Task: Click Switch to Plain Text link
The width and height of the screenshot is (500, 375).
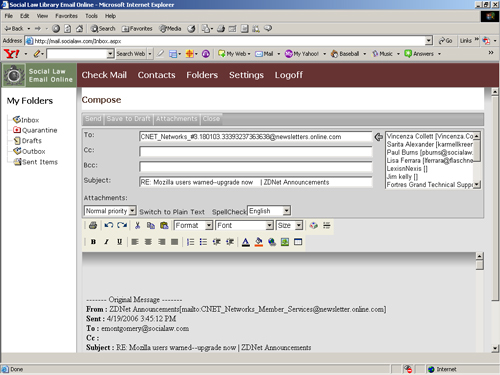Action: pyautogui.click(x=172, y=212)
